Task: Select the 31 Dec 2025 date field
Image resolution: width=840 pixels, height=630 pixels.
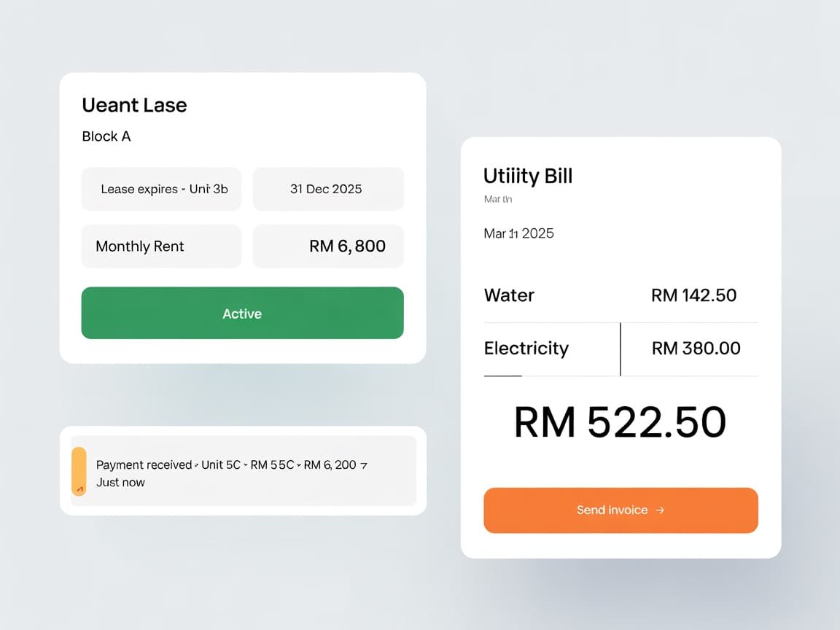Action: click(327, 189)
